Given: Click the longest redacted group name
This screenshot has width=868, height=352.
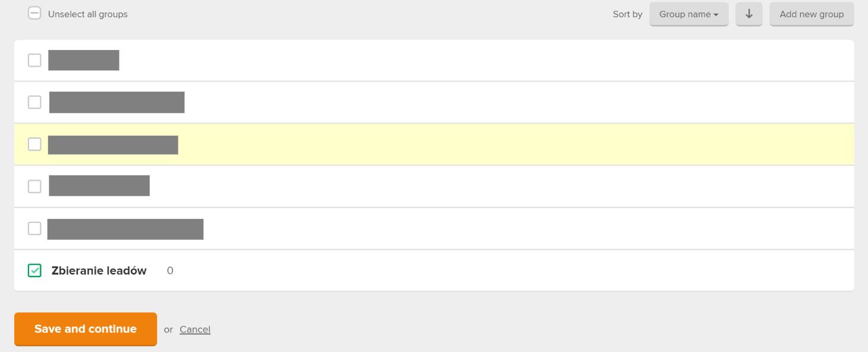Looking at the screenshot, I should tap(125, 229).
